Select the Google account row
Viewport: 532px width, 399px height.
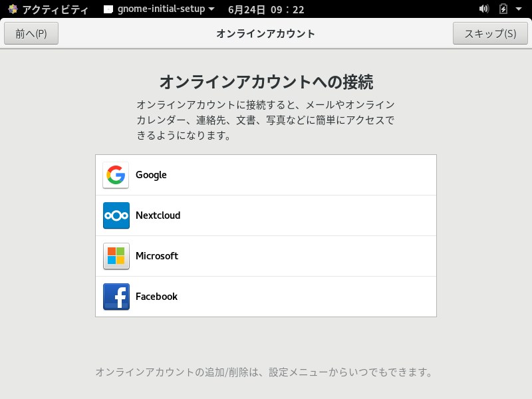pos(266,174)
